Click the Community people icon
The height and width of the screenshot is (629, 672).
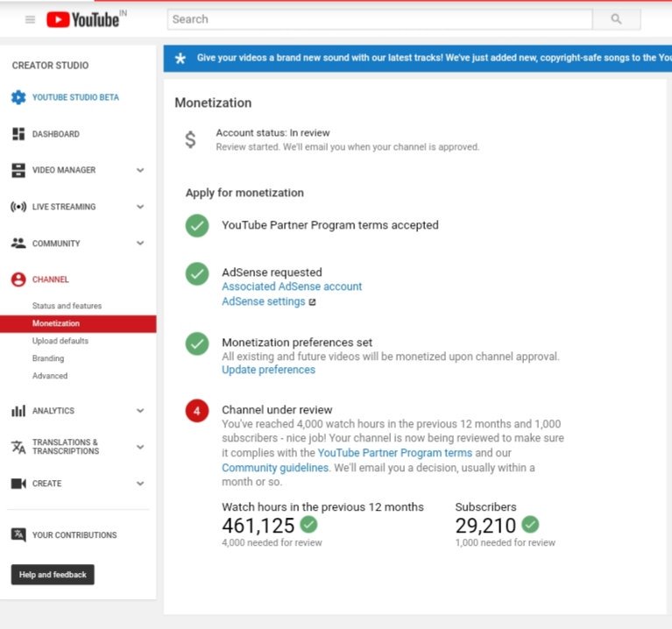pyautogui.click(x=18, y=243)
